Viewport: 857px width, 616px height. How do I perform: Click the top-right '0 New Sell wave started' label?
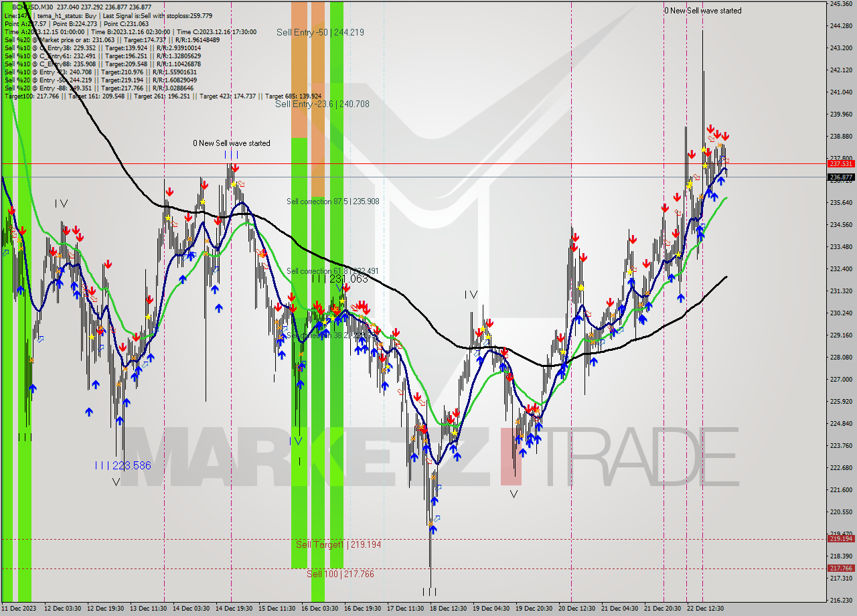coord(702,11)
